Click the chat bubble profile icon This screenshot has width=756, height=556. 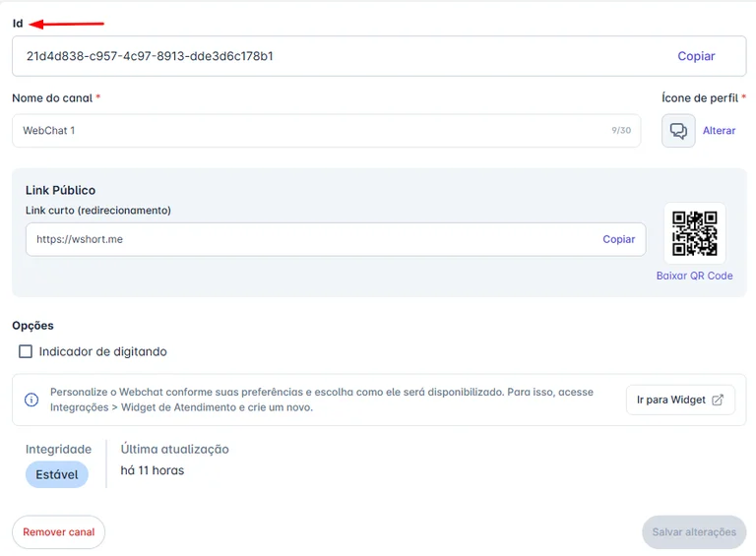click(678, 131)
